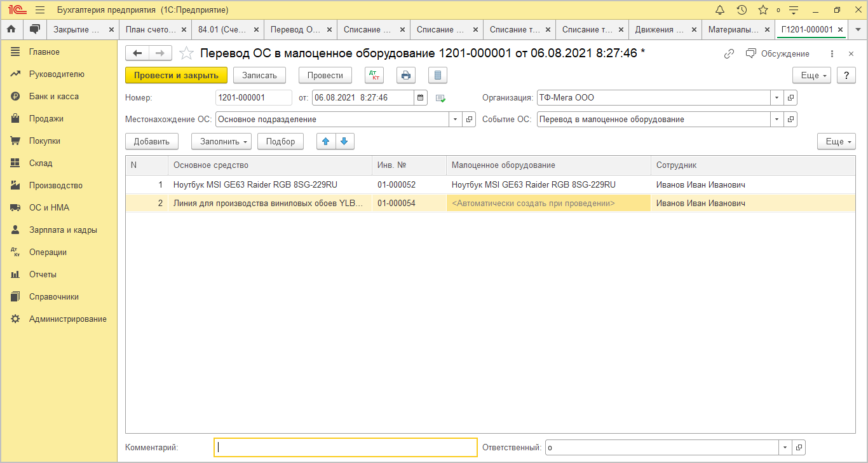Open the Зарплата и кадры section

[58, 230]
